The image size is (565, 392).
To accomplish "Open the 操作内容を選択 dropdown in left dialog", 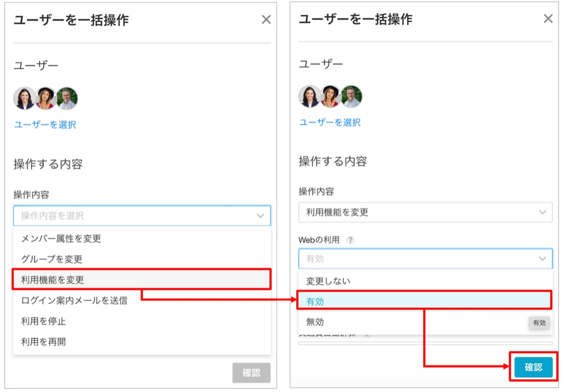I will (142, 216).
